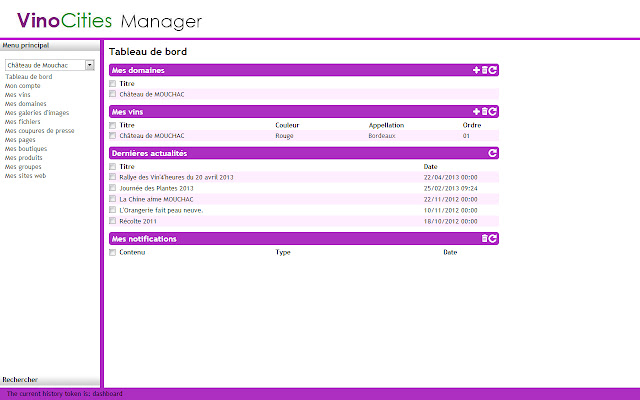Expand the Rechercher panel
The width and height of the screenshot is (640, 400).
[x=50, y=380]
